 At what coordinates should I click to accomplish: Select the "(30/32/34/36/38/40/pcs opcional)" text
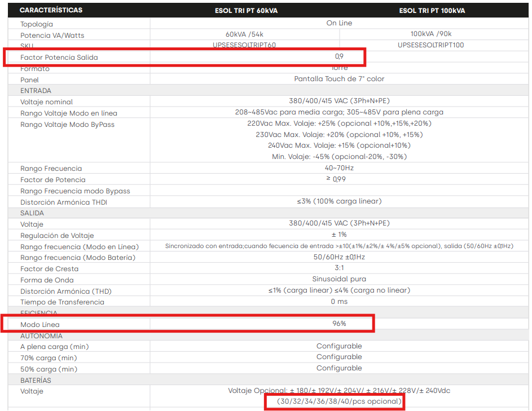point(339,401)
